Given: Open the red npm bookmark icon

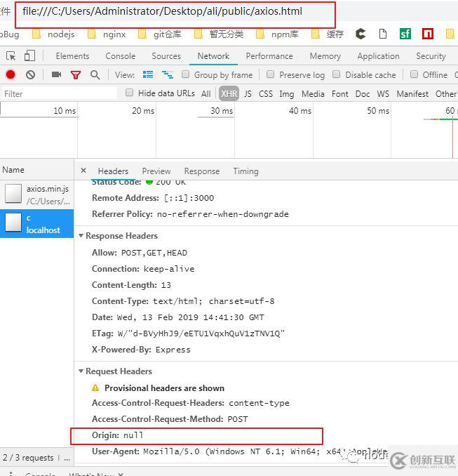Looking at the screenshot, I should [x=428, y=34].
